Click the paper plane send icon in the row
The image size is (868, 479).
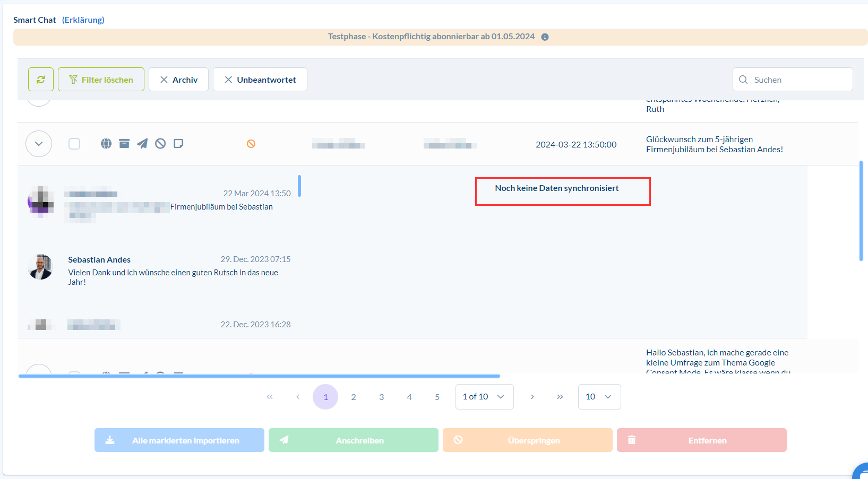[142, 143]
